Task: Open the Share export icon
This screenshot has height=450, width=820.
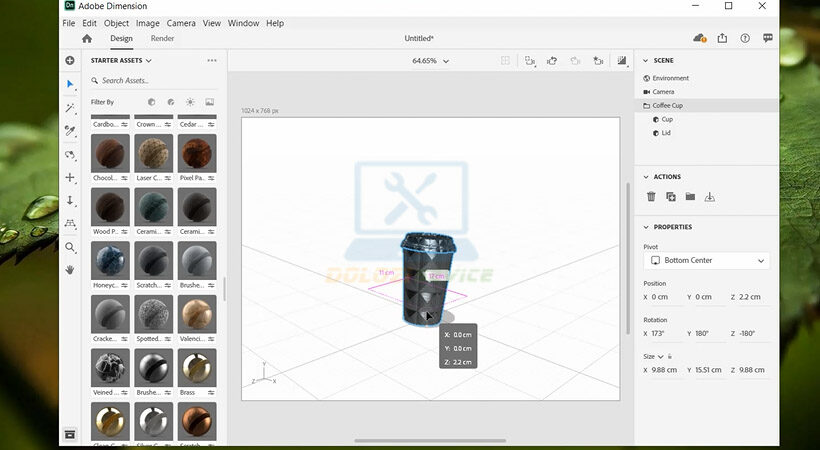Action: tap(722, 38)
